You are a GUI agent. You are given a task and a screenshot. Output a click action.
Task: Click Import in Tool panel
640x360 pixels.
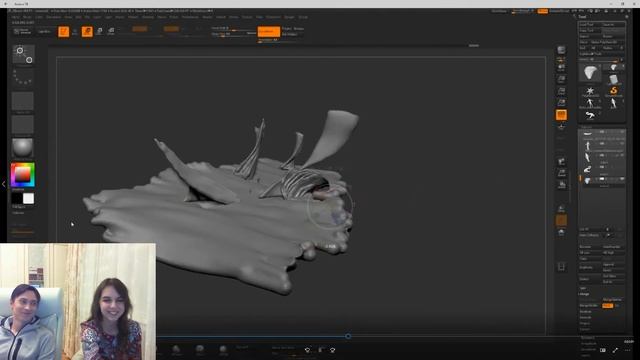(x=590, y=36)
